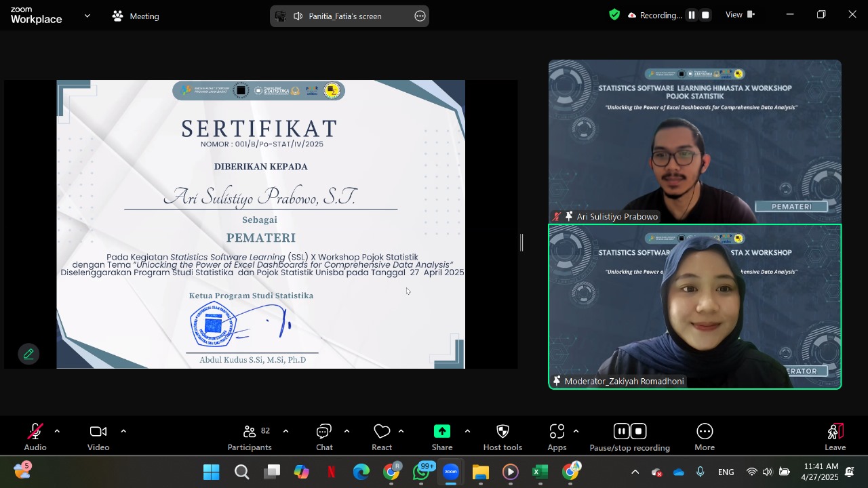Open React emoji menu
Screen dimensions: 868x488
pyautogui.click(x=382, y=437)
